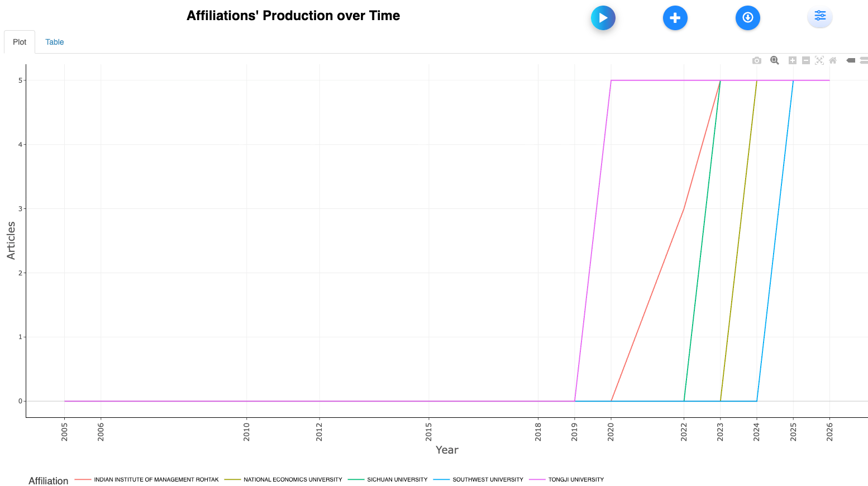Click the 2020 tick label on Year axis
This screenshot has width=868, height=486.
611,432
